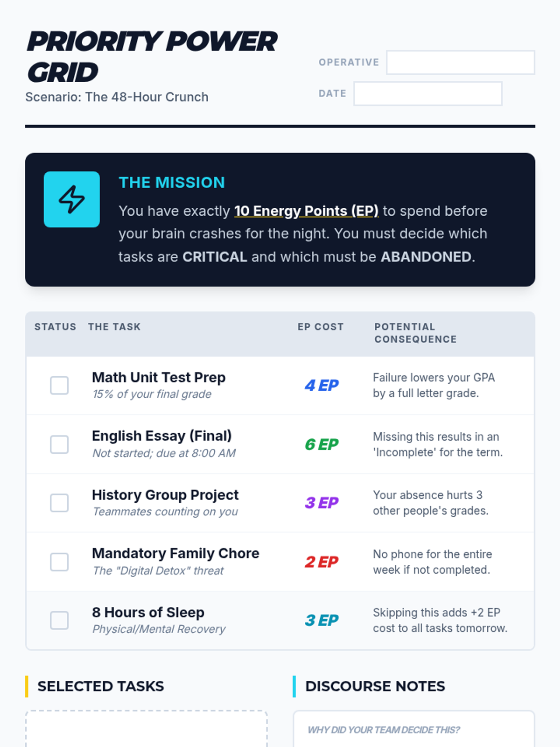This screenshot has width=560, height=747.
Task: Mark the Mandatory Family Chore checkbox
Action: (59, 562)
